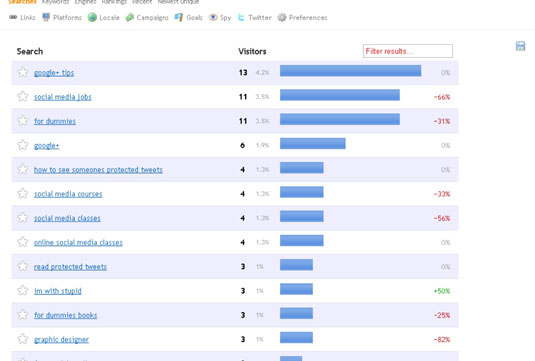Open the Campaigns tag icon
The height and width of the screenshot is (361, 535).
coord(130,17)
